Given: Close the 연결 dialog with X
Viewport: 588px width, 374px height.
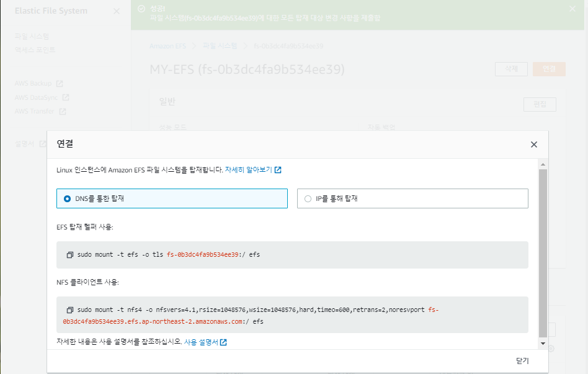Looking at the screenshot, I should point(533,145).
